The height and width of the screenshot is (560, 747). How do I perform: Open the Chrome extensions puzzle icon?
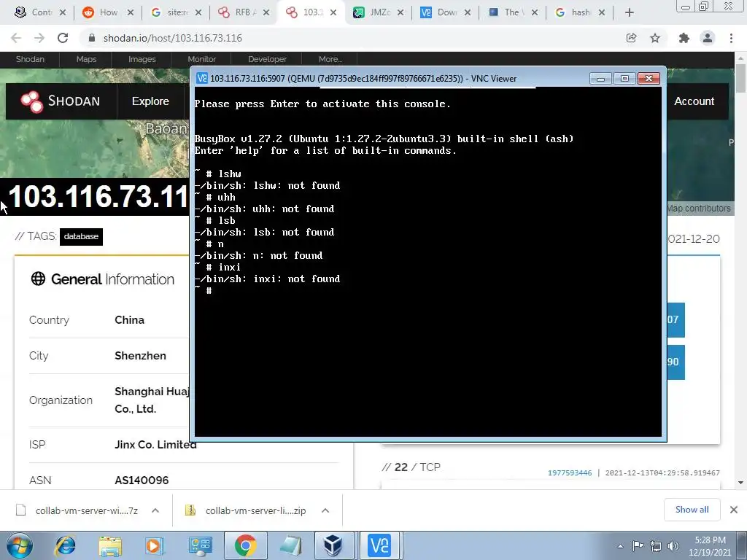point(684,38)
